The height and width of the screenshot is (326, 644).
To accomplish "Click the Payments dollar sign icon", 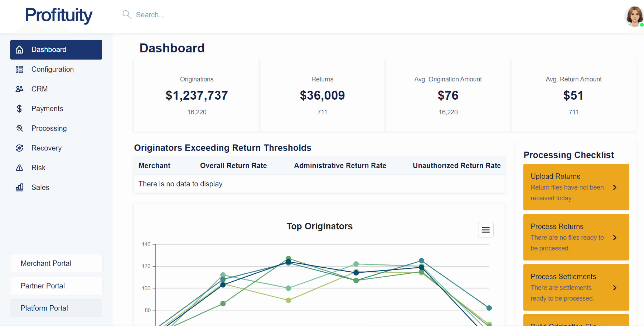I will pyautogui.click(x=19, y=109).
